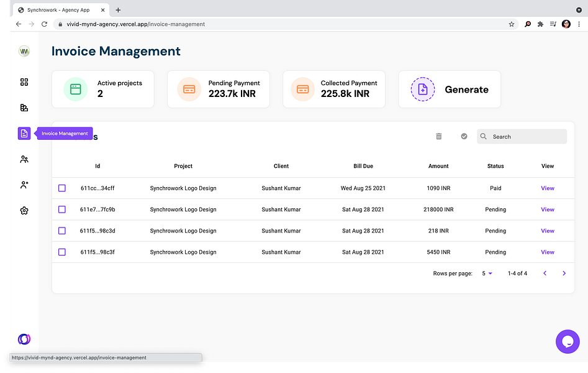Image resolution: width=588 pixels, height=373 pixels.
Task: View the 218000 INR pending invoice
Action: 548,210
